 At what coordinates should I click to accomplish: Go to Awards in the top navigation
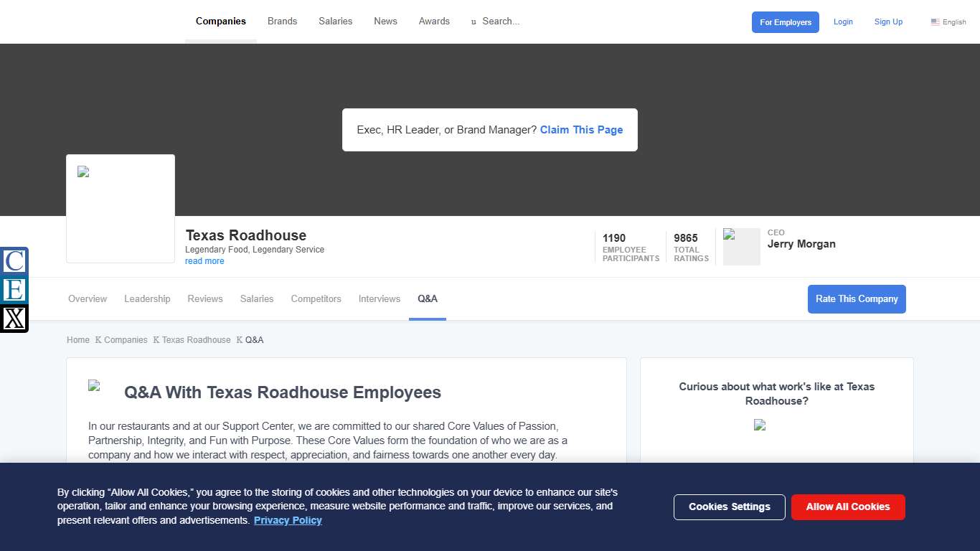point(434,22)
